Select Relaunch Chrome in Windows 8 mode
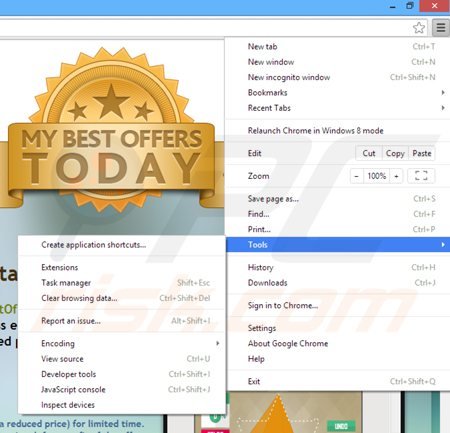Image resolution: width=450 pixels, height=433 pixels. 338,131
